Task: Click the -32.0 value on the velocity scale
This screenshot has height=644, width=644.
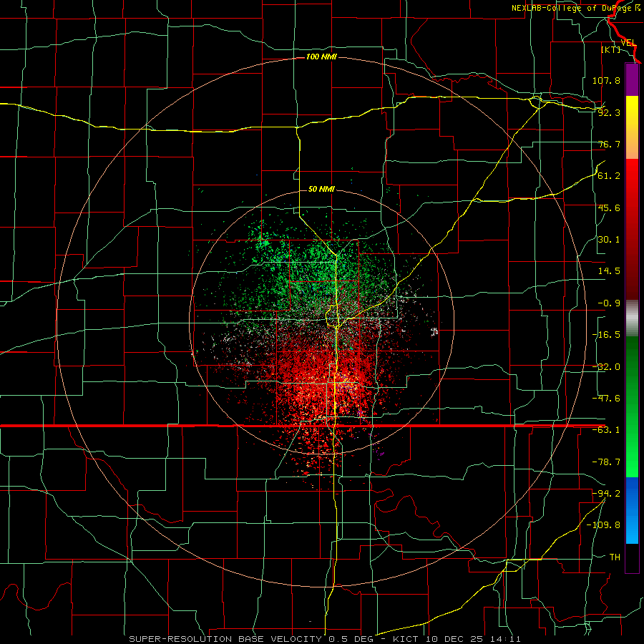Action: coord(606,367)
